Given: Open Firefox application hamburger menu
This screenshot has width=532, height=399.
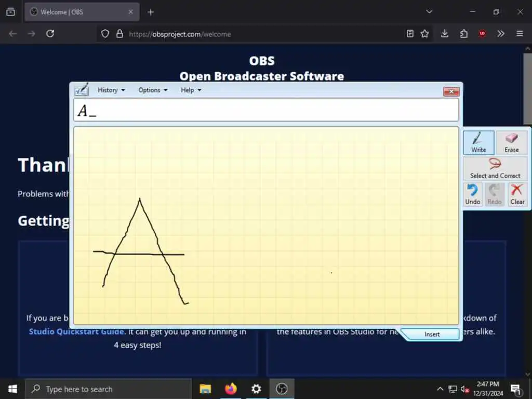Looking at the screenshot, I should pyautogui.click(x=520, y=34).
